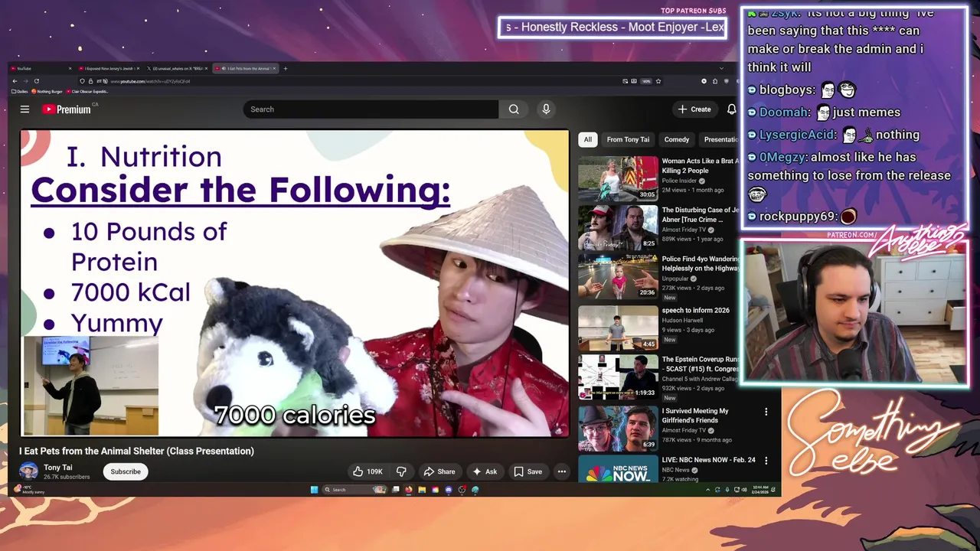This screenshot has height=551, width=980.
Task: Open a new browser tab
Action: [x=286, y=68]
